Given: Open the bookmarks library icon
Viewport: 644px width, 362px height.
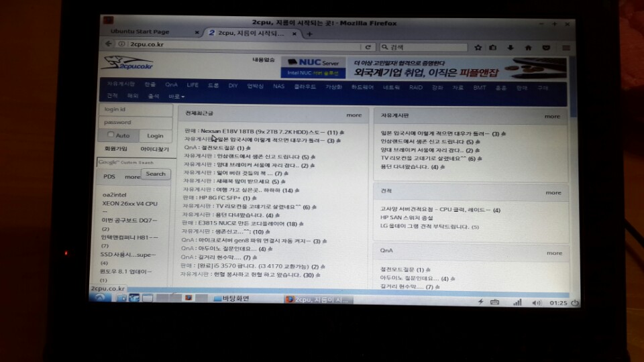Looking at the screenshot, I should (493, 48).
